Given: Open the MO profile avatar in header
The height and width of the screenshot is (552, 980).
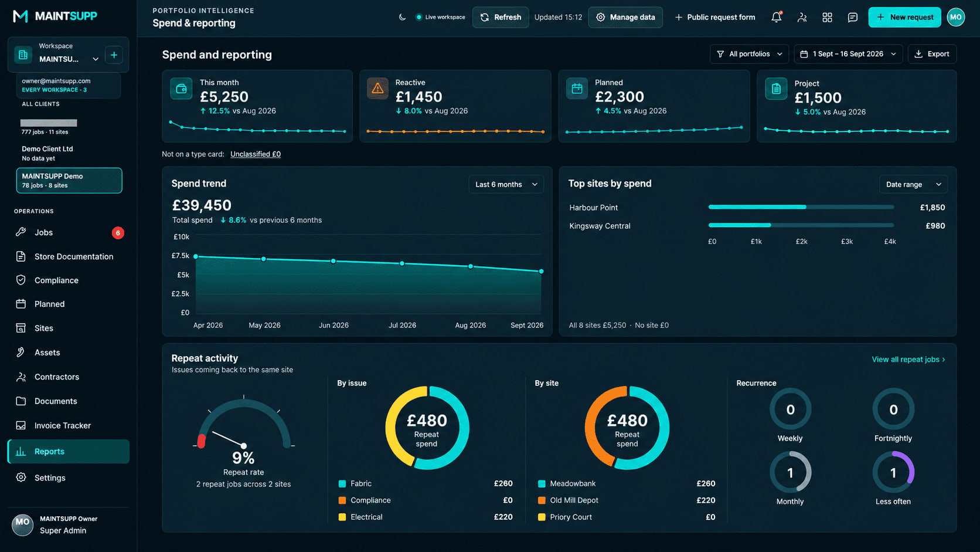Looking at the screenshot, I should pyautogui.click(x=955, y=17).
